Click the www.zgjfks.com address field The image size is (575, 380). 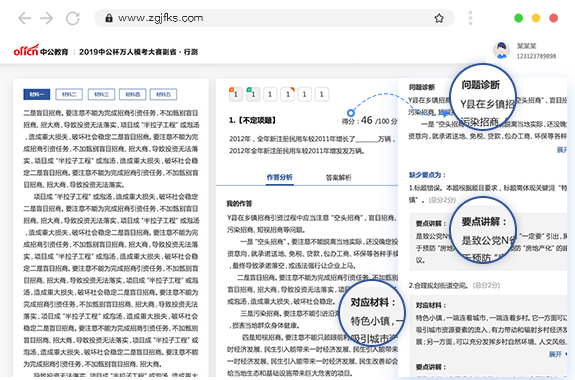point(274,18)
